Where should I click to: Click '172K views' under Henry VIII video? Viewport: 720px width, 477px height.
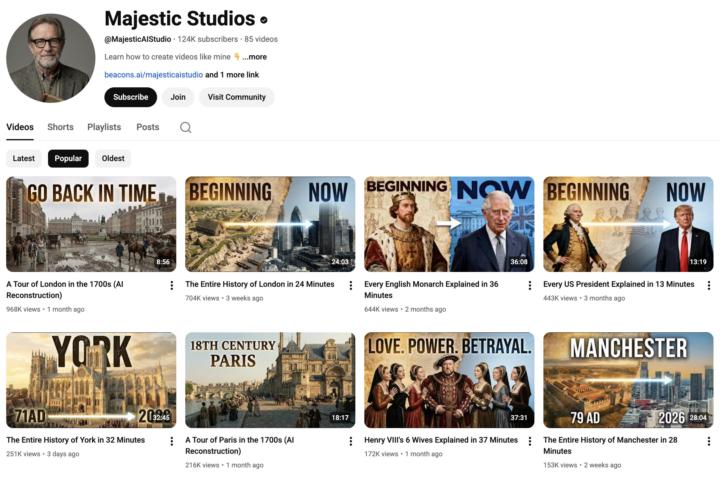[381, 454]
